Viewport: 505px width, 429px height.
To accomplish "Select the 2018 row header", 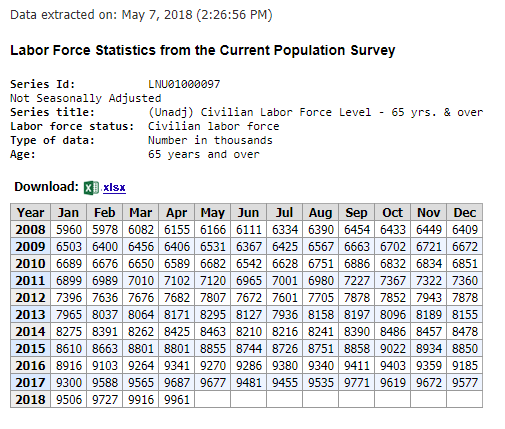I will pos(30,399).
